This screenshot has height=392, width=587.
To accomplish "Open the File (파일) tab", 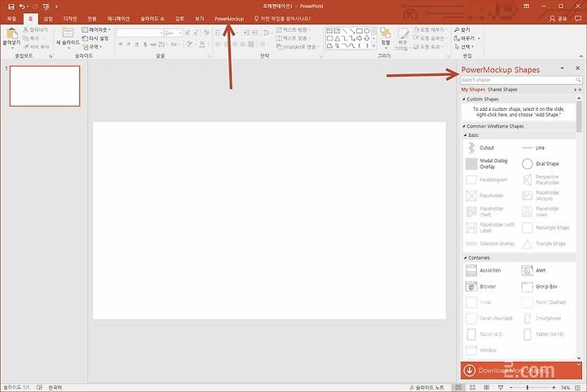I will (11, 18).
